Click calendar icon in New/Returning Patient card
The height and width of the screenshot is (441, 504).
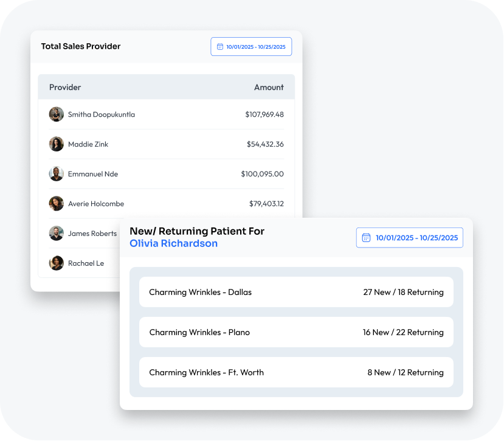coord(366,238)
